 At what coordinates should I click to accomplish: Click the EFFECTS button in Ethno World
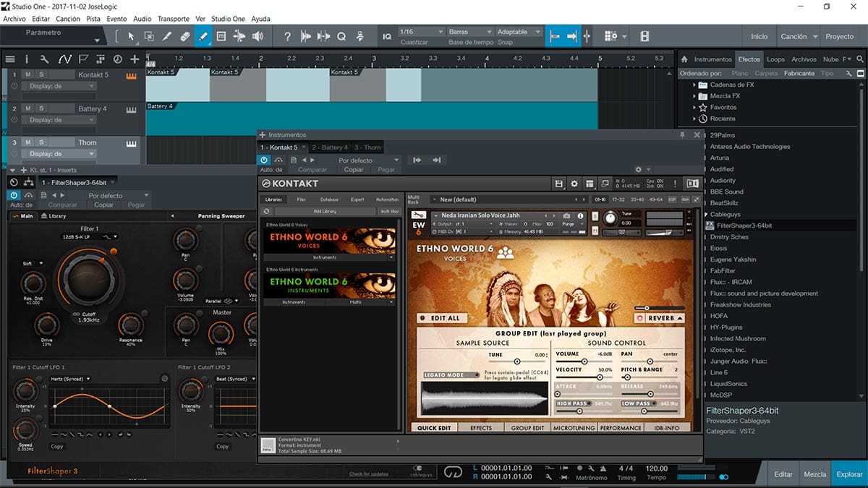(x=481, y=428)
